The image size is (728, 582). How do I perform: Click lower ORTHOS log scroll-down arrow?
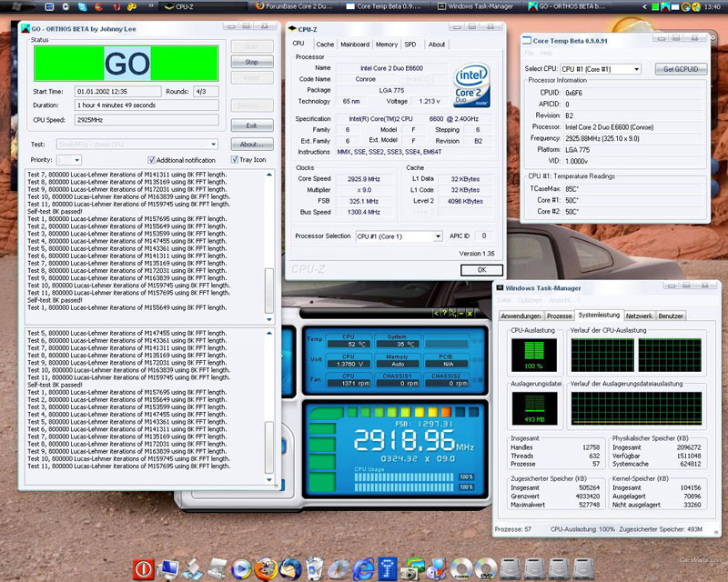pos(269,480)
